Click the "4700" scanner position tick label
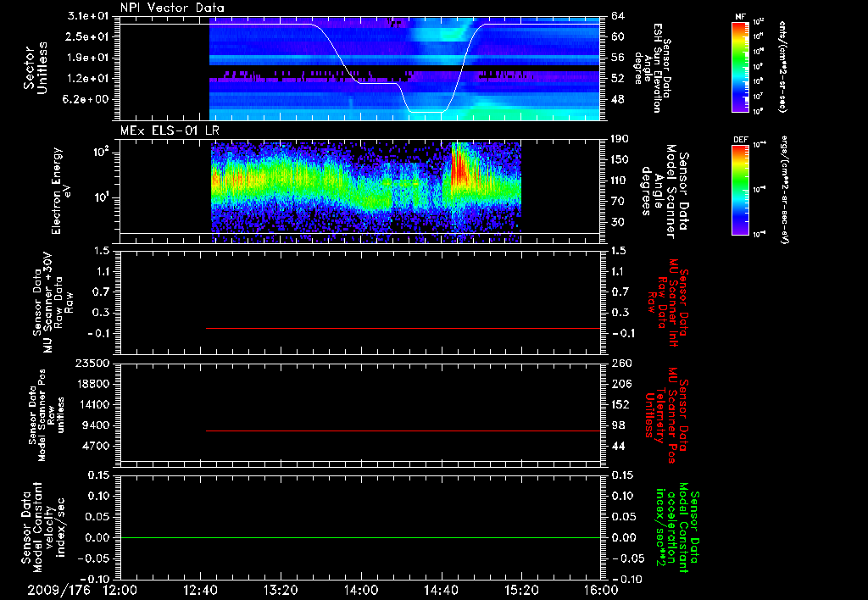 pyautogui.click(x=96, y=446)
